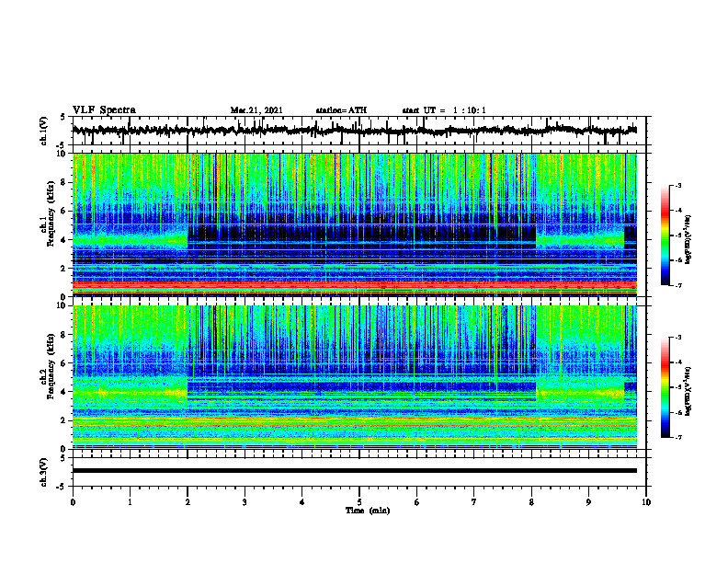The image size is (728, 563).
Task: Click the date text "Mar.21, 2021"
Action: pos(256,110)
